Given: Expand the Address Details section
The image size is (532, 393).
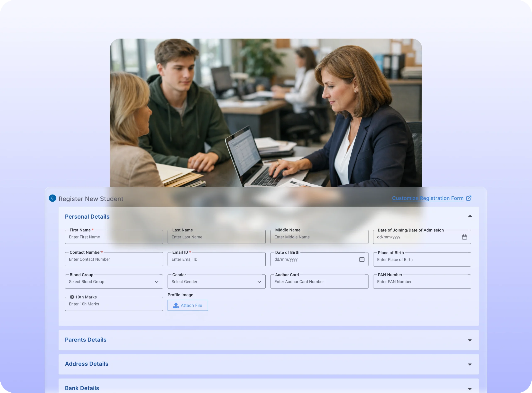Looking at the screenshot, I should pyautogui.click(x=470, y=364).
